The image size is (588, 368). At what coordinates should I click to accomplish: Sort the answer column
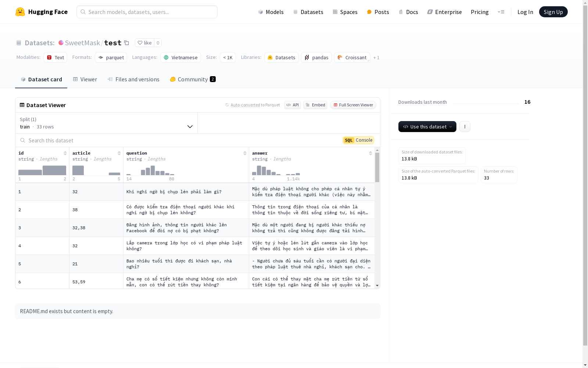pyautogui.click(x=370, y=153)
